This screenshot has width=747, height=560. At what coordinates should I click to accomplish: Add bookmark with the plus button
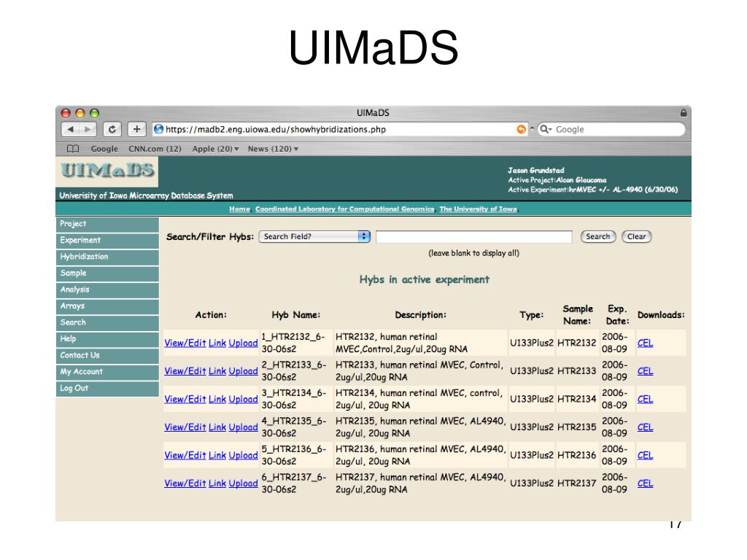click(136, 129)
